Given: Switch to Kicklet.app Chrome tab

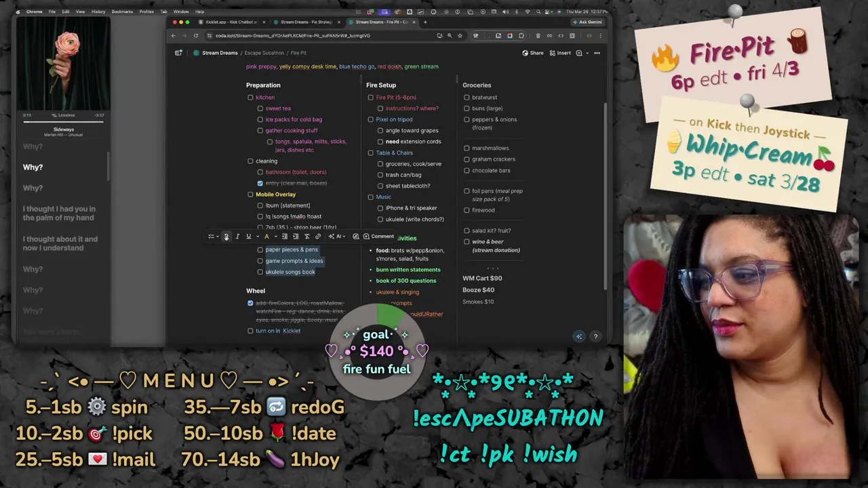Looking at the screenshot, I should click(231, 22).
